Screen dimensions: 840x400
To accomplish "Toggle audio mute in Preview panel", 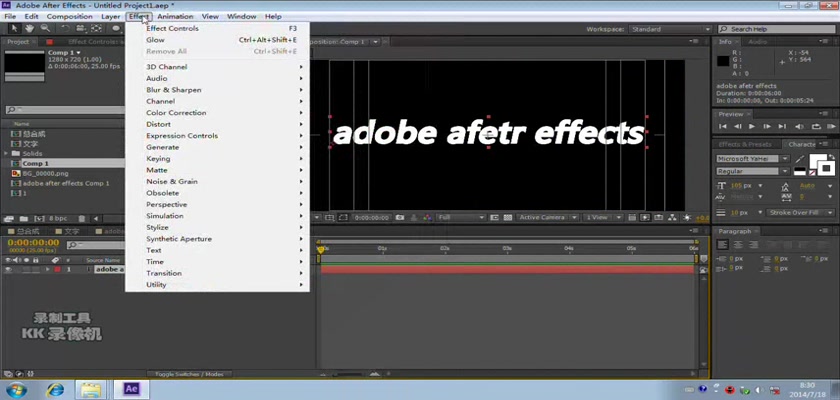I will (800, 126).
